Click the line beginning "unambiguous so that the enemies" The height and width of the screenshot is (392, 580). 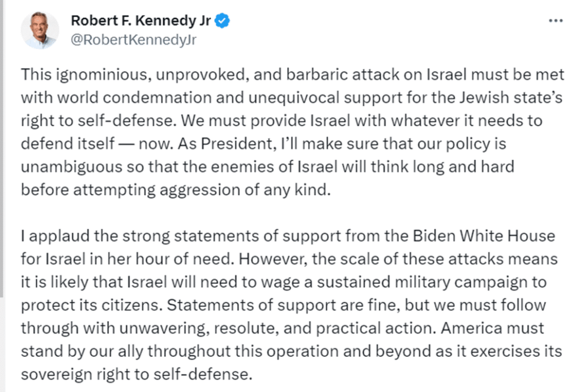tap(267, 167)
